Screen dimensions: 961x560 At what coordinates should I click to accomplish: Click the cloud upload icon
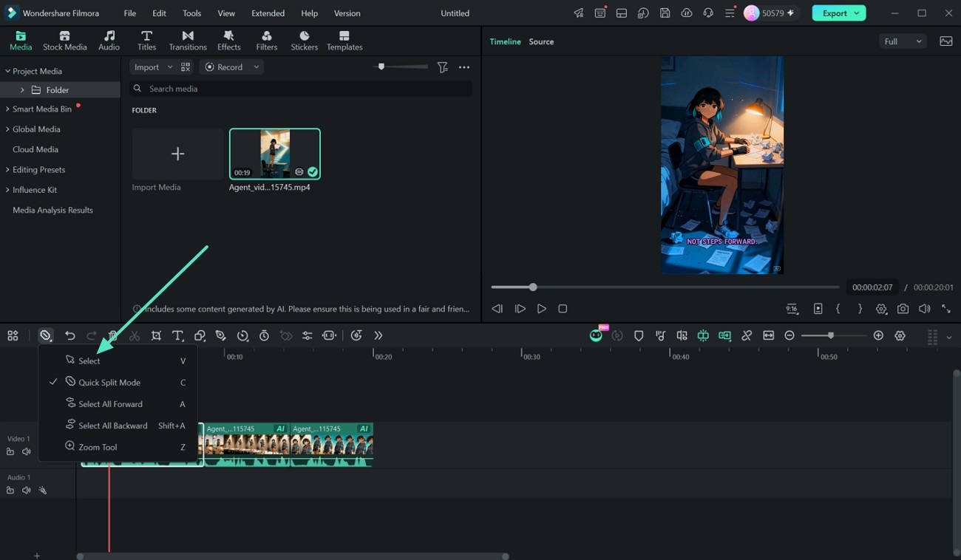click(687, 13)
